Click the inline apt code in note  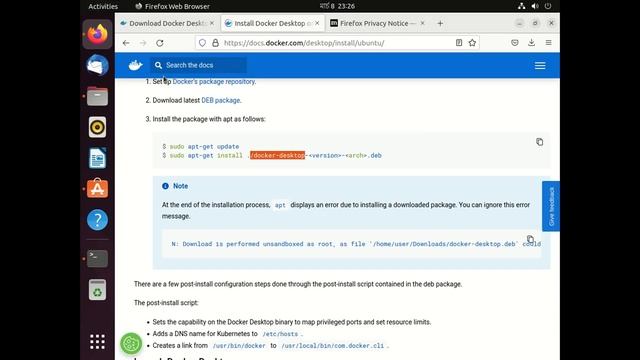(x=280, y=205)
